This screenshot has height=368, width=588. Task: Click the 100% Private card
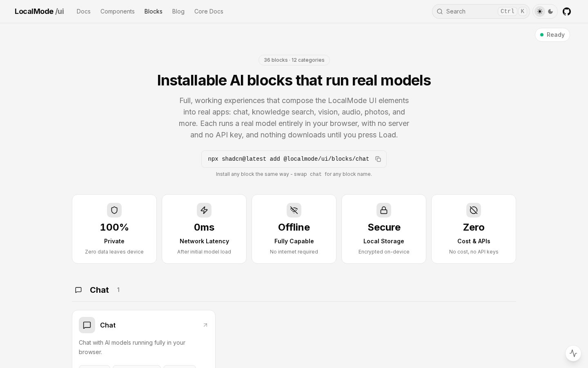point(114,229)
